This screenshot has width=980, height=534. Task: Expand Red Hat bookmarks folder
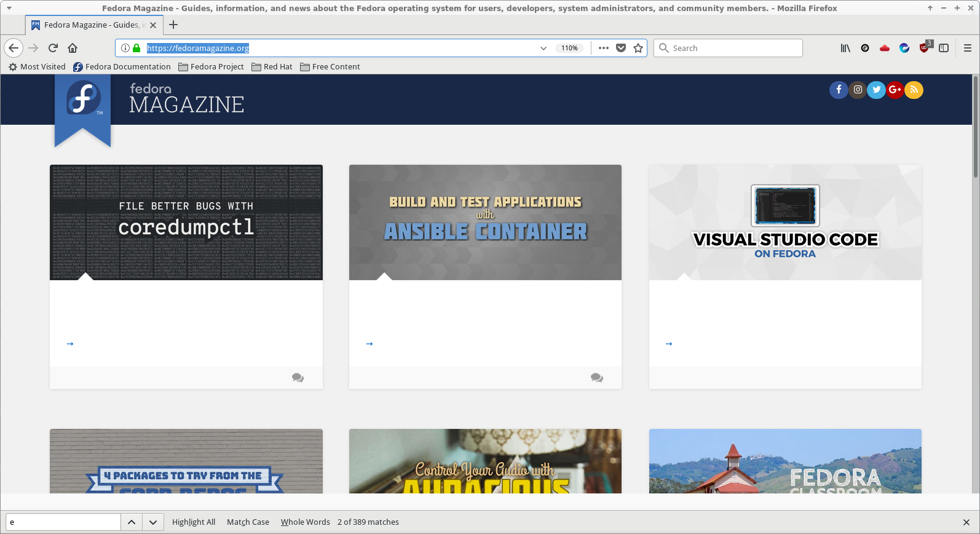click(272, 66)
